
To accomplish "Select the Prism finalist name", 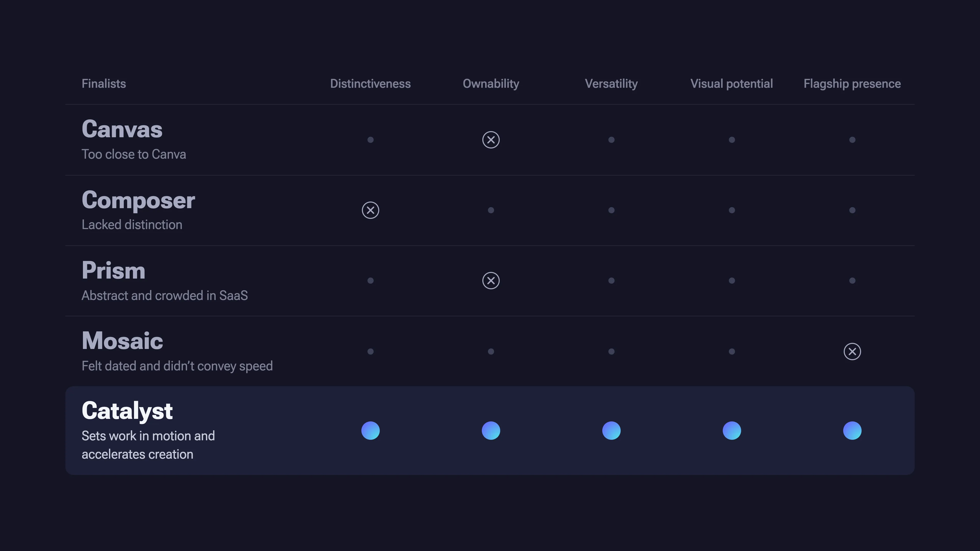I will tap(113, 270).
